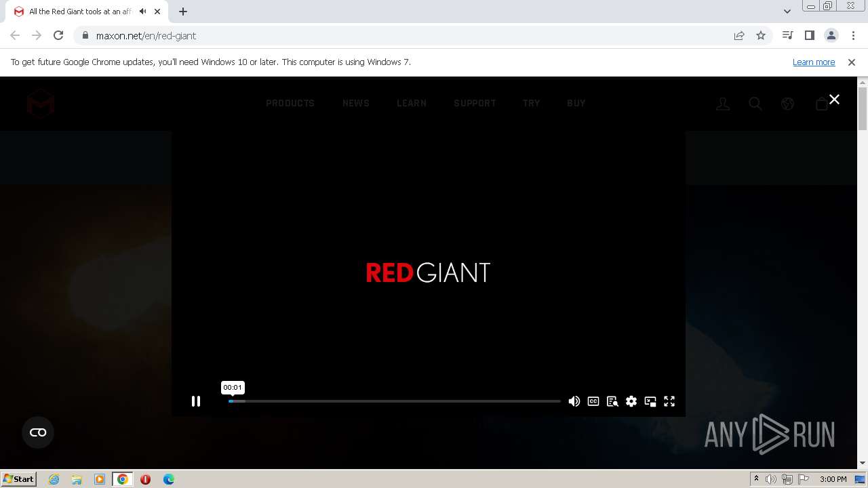This screenshot has width=868, height=488.
Task: Close the Red Giant browser tab
Action: (x=159, y=12)
